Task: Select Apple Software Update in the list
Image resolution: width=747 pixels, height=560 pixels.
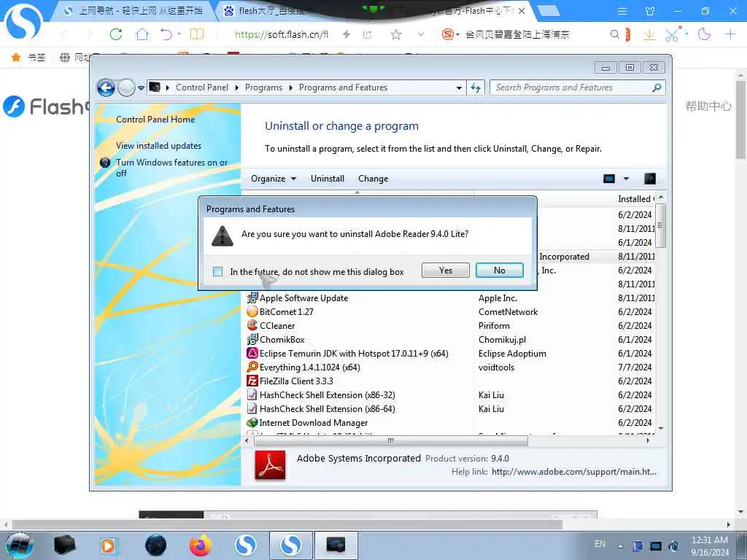Action: click(303, 298)
